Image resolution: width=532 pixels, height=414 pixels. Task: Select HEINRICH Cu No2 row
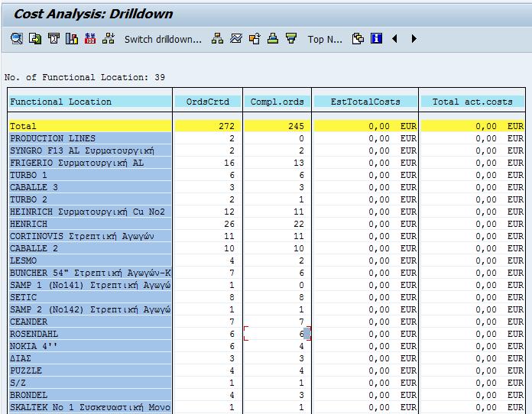90,212
